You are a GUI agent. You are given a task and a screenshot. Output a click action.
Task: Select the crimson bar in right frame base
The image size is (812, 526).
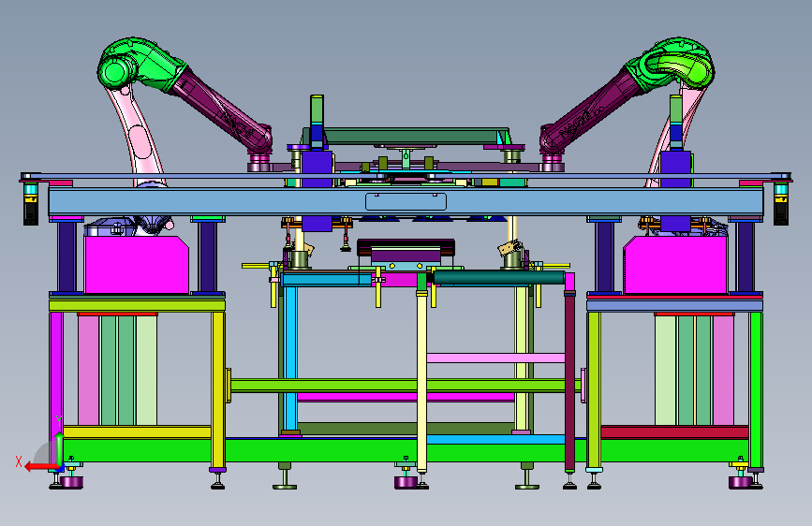click(x=674, y=431)
